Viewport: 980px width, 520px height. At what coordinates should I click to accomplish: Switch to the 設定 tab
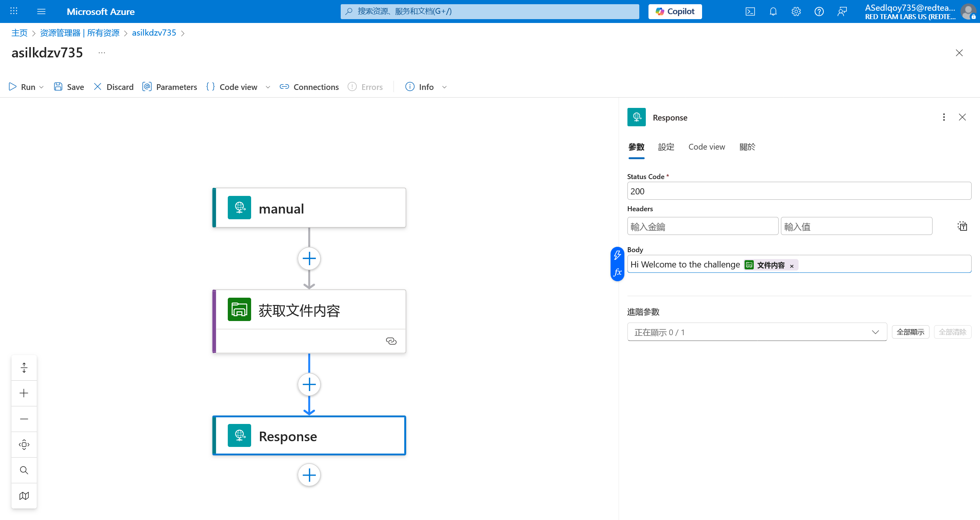coord(666,147)
